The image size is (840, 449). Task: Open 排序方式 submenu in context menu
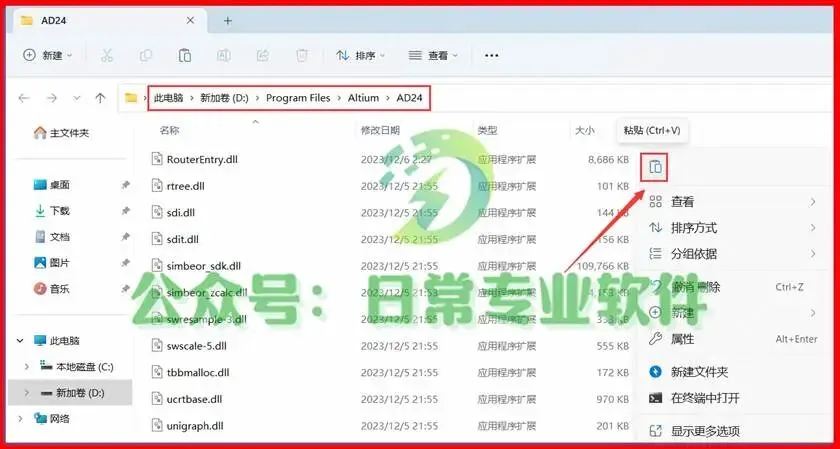tap(732, 228)
